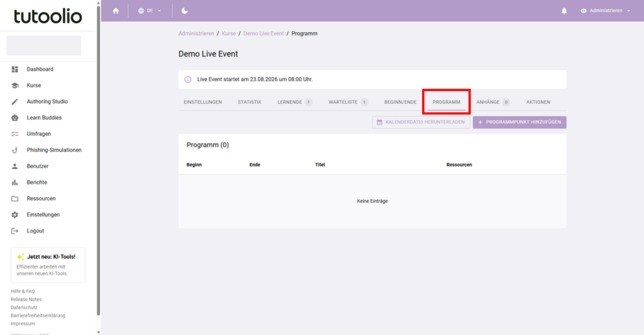Open the Barrierefreiheitserklärung link
The height and width of the screenshot is (335, 644).
[x=38, y=316]
